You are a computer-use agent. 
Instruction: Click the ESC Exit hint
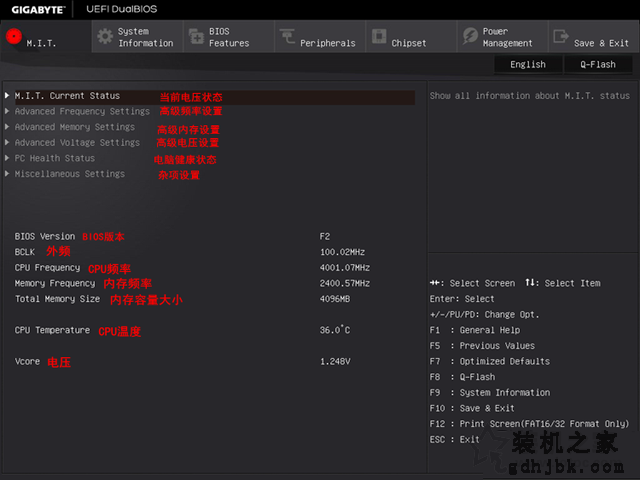(455, 440)
